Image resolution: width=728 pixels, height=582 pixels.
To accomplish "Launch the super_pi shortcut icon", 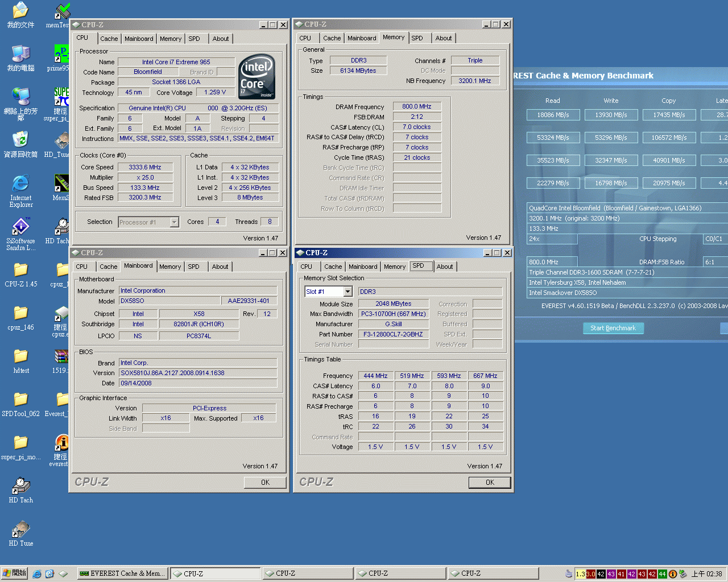I will (x=60, y=103).
